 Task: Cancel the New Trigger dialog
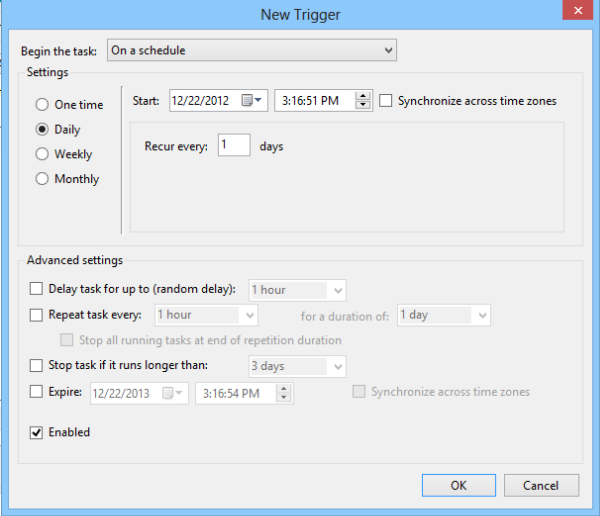click(x=541, y=485)
